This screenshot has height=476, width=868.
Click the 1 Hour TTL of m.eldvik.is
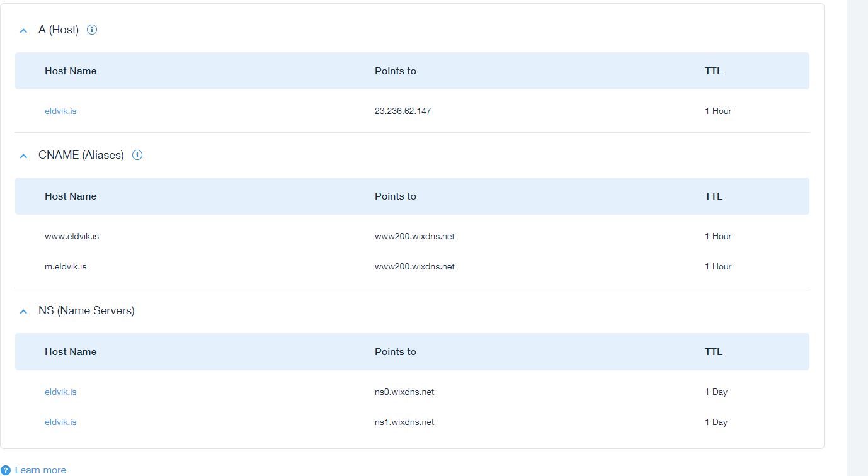[x=717, y=266]
